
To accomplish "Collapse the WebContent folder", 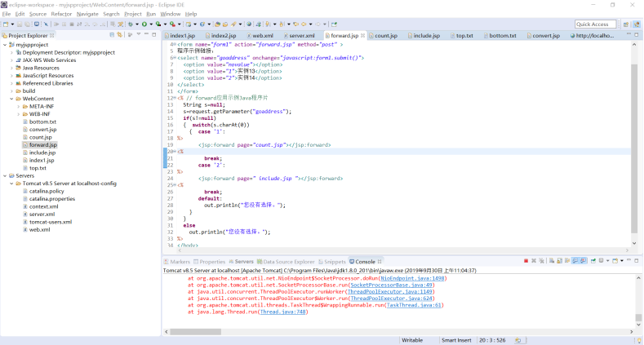I will pos(11,99).
